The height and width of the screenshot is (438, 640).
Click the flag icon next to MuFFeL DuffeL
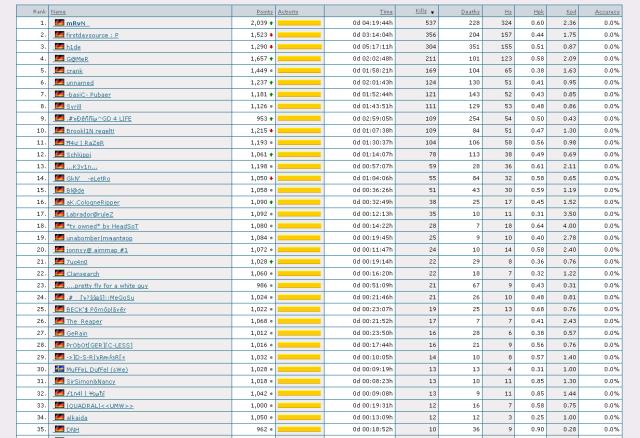[59, 369]
